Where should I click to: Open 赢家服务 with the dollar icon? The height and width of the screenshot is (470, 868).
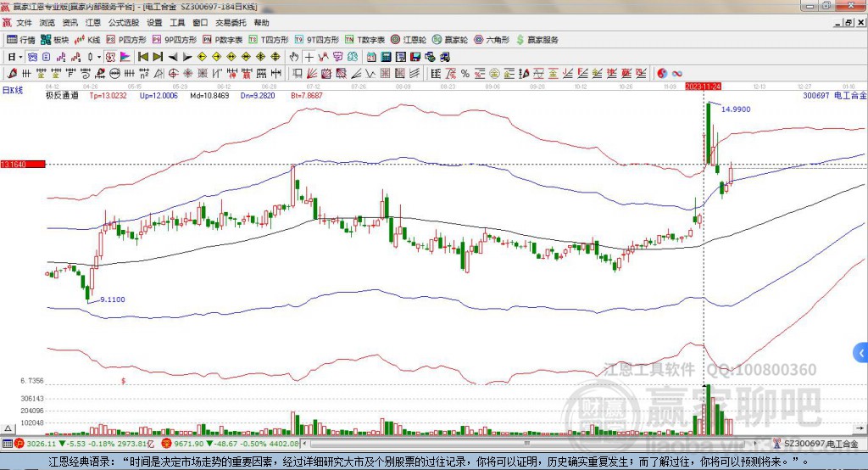tap(537, 40)
